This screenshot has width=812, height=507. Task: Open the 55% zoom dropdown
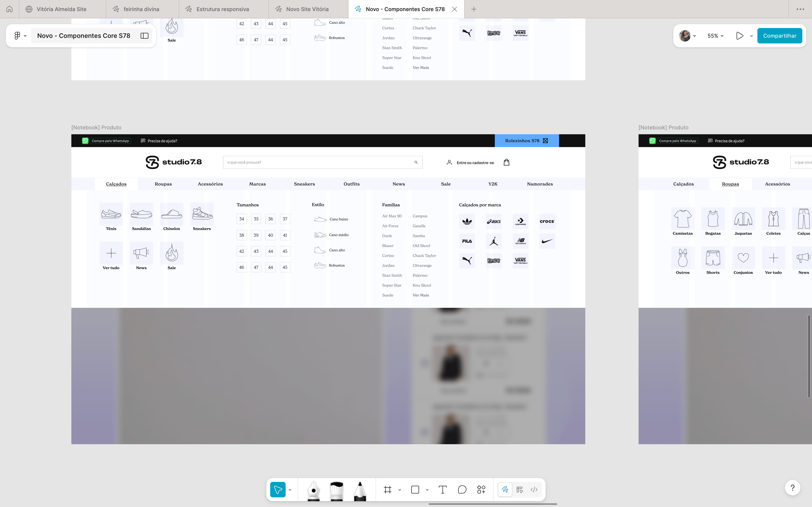[715, 35]
